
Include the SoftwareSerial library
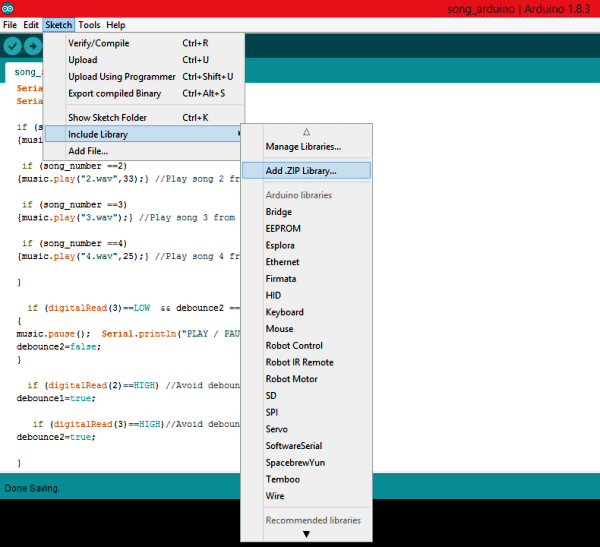pyautogui.click(x=306, y=446)
